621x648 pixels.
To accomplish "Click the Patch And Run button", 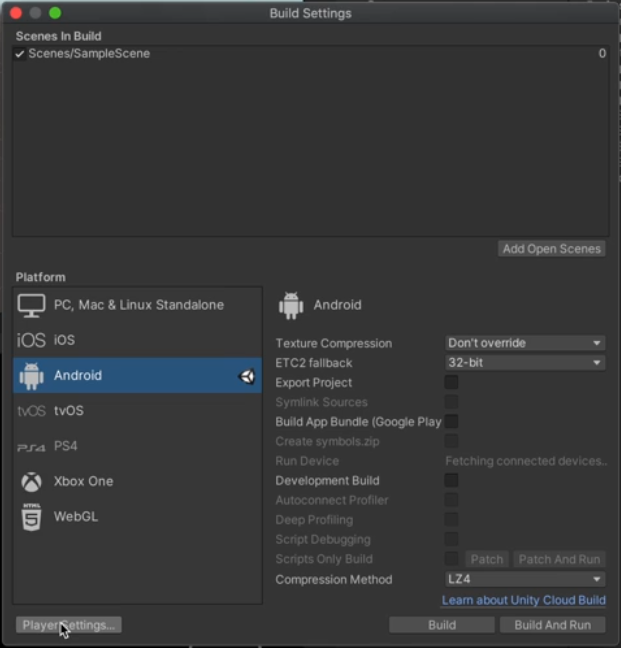I will click(x=559, y=560).
